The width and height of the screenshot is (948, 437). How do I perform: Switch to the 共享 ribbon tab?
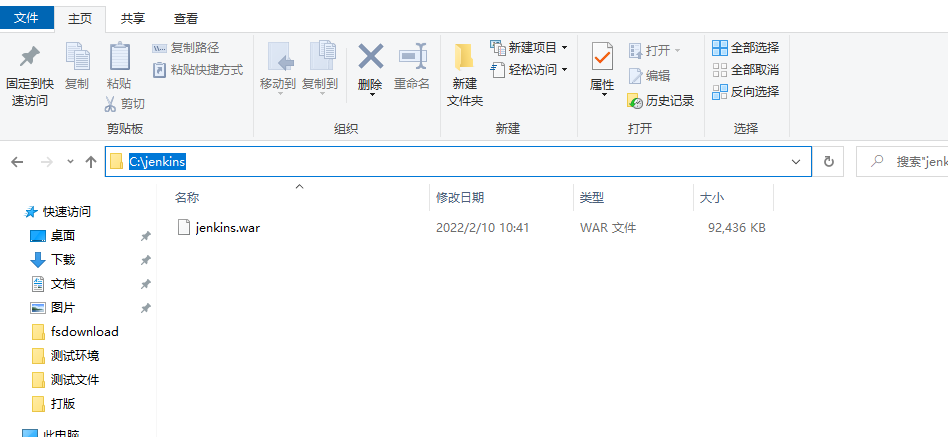pos(132,19)
